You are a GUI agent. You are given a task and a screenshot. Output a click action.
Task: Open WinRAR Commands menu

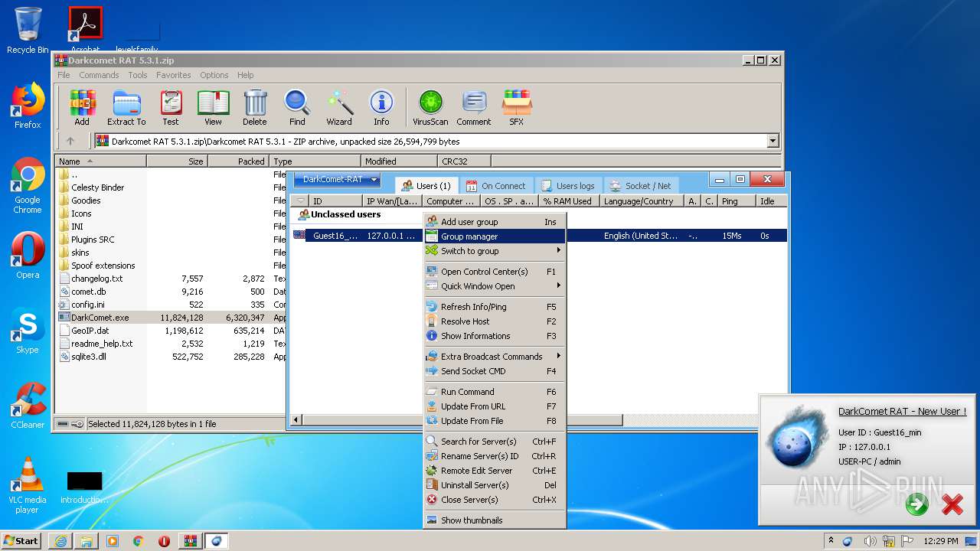coord(99,75)
